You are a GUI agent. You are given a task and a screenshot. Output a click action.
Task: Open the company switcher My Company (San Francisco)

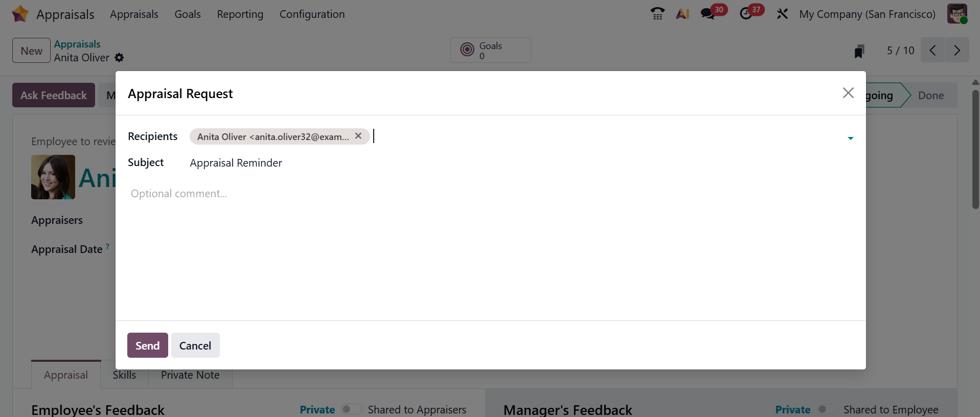click(x=867, y=14)
